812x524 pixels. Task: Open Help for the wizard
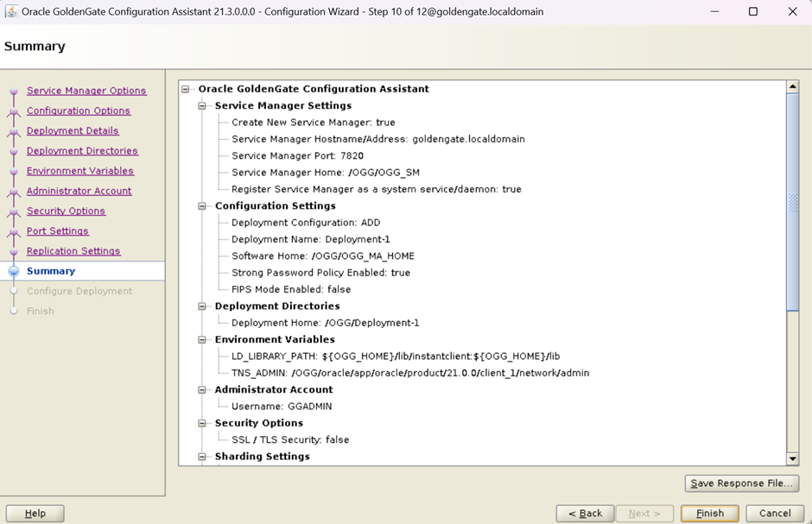click(x=35, y=513)
